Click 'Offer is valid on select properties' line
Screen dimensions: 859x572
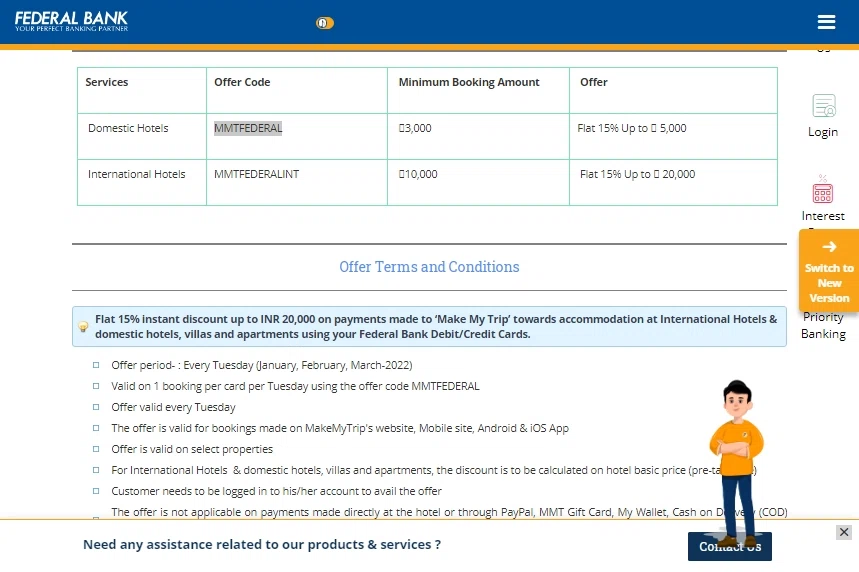[192, 449]
